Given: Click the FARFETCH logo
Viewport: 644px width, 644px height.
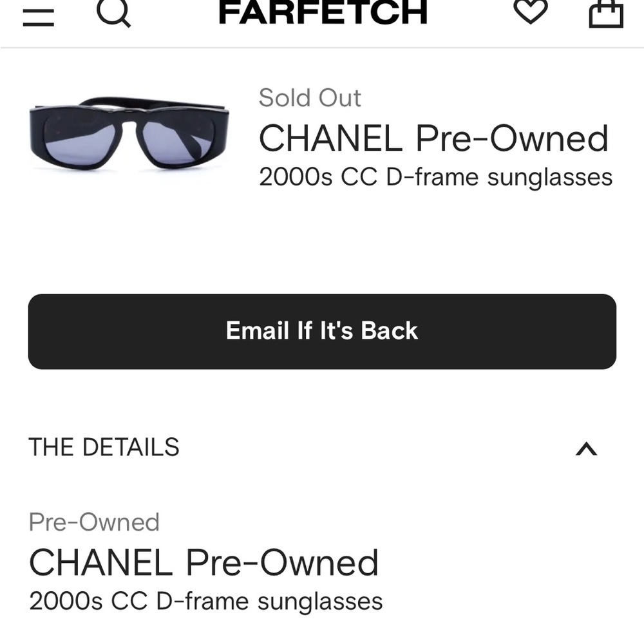Looking at the screenshot, I should tap(321, 12).
